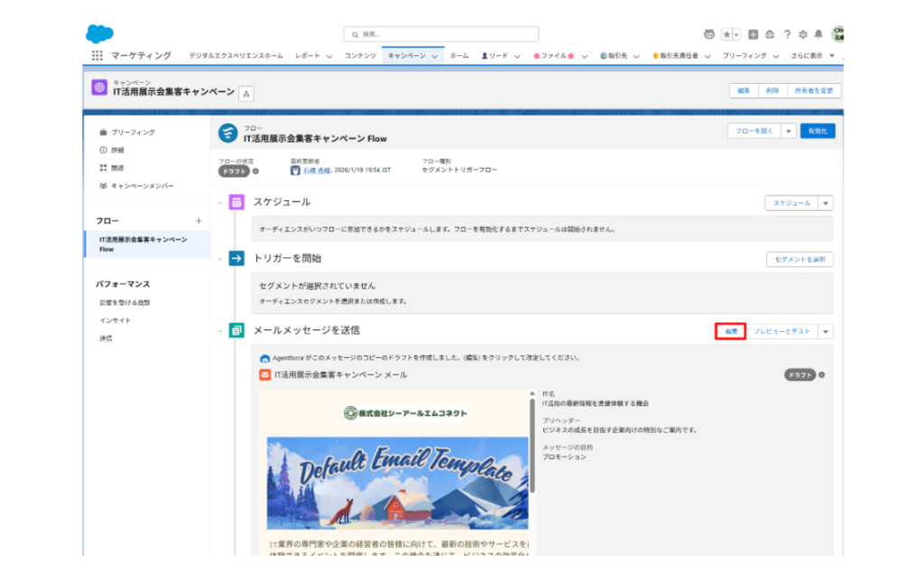Click the スケジュール button
This screenshot has height=581, width=924.
point(791,203)
